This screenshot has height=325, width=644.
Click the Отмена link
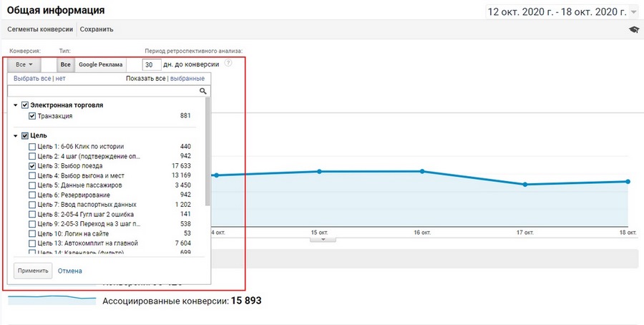point(70,271)
